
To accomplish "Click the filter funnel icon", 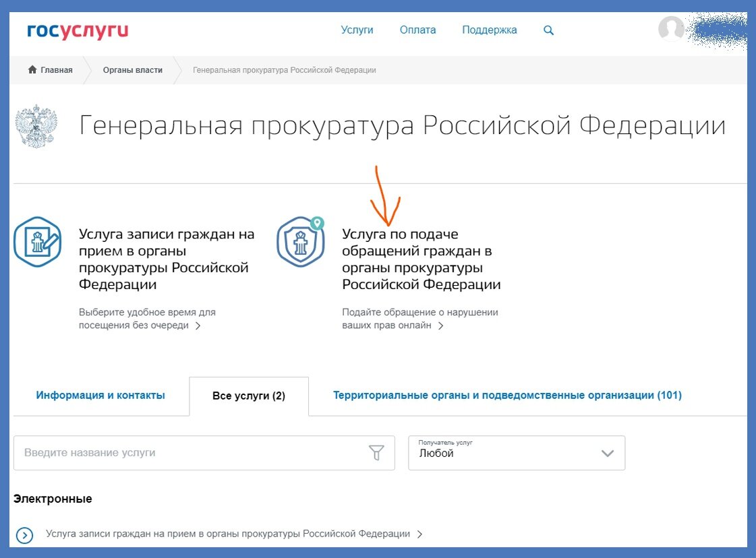I will (376, 452).
